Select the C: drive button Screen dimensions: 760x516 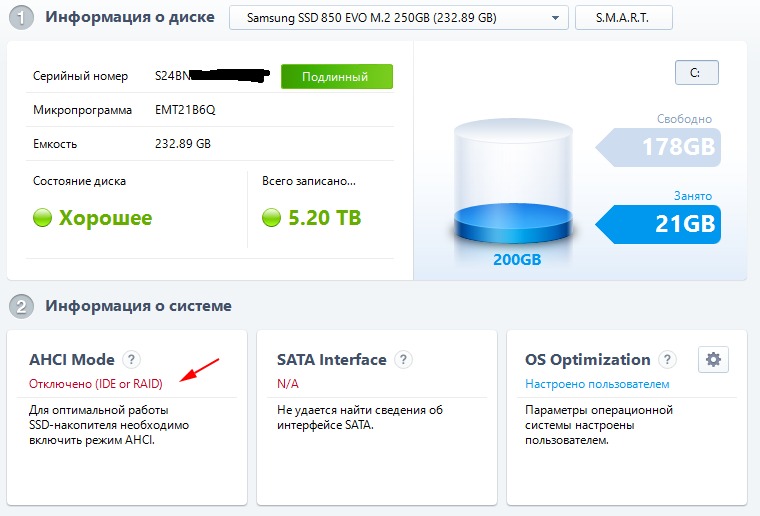(697, 73)
